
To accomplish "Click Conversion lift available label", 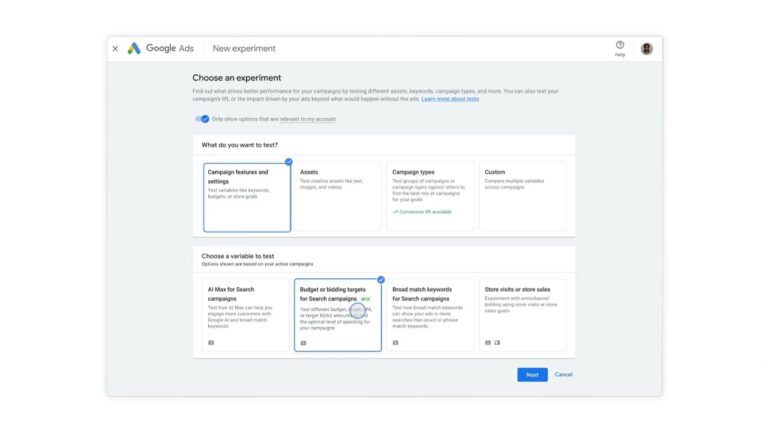I will coord(422,212).
